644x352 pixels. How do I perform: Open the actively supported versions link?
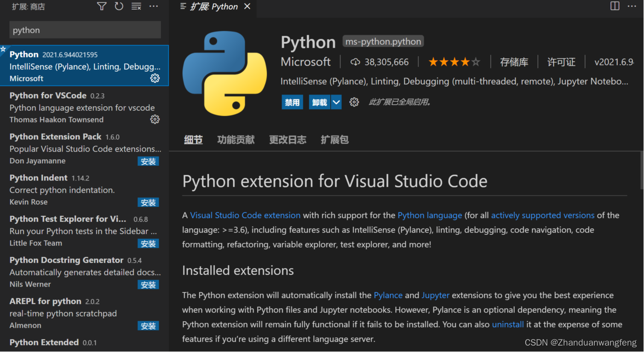coord(543,215)
